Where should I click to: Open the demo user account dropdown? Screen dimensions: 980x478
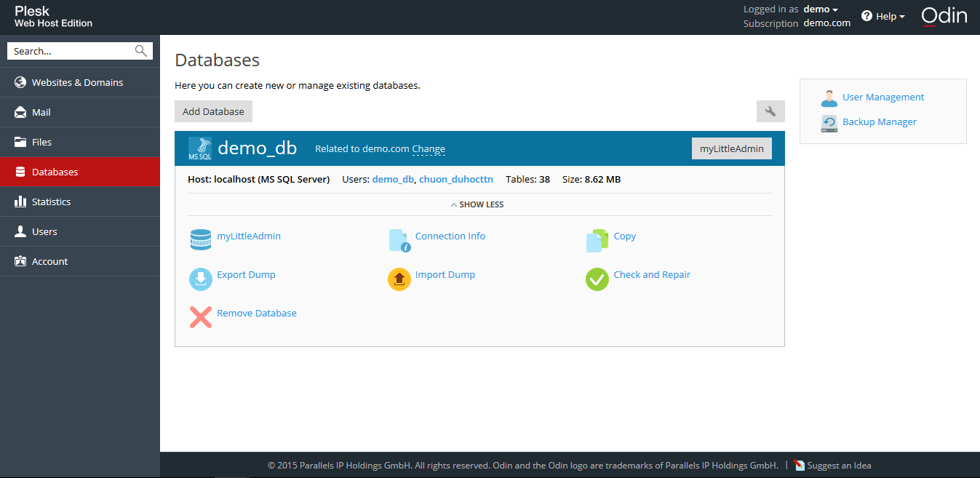(x=818, y=9)
